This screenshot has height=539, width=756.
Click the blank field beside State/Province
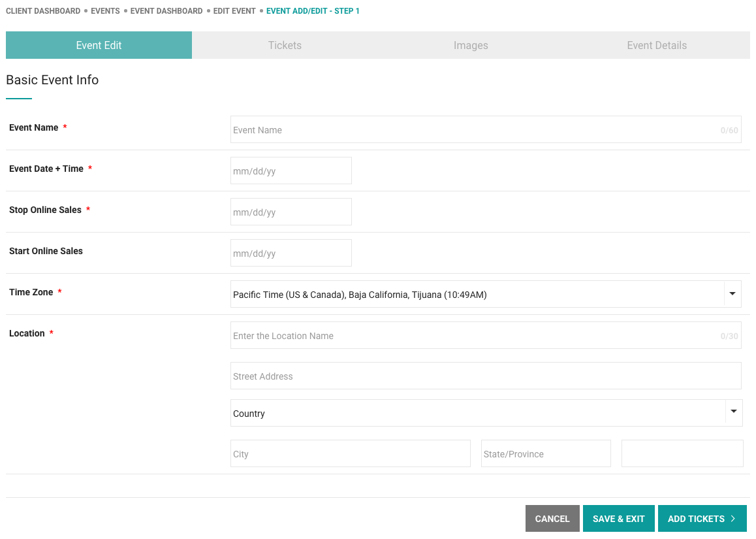pos(682,453)
